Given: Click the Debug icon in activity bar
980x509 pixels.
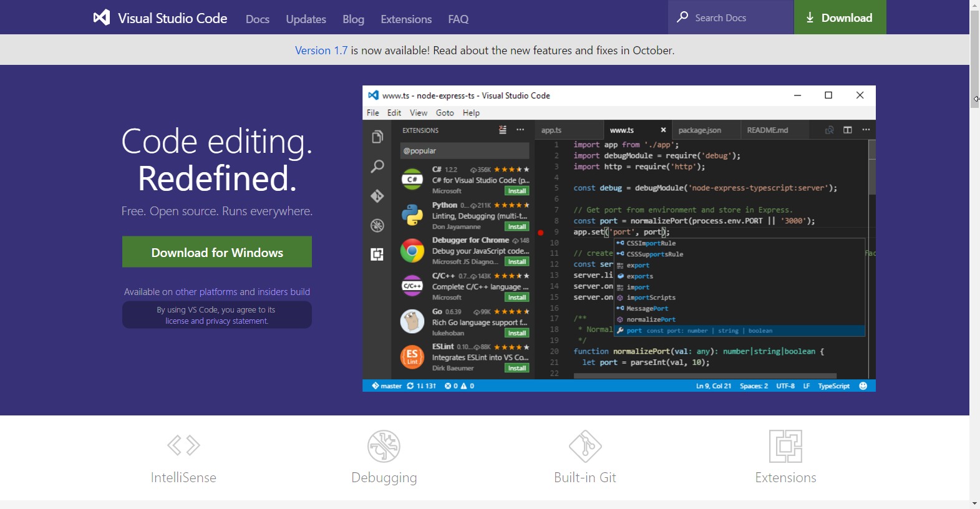Looking at the screenshot, I should point(377,225).
